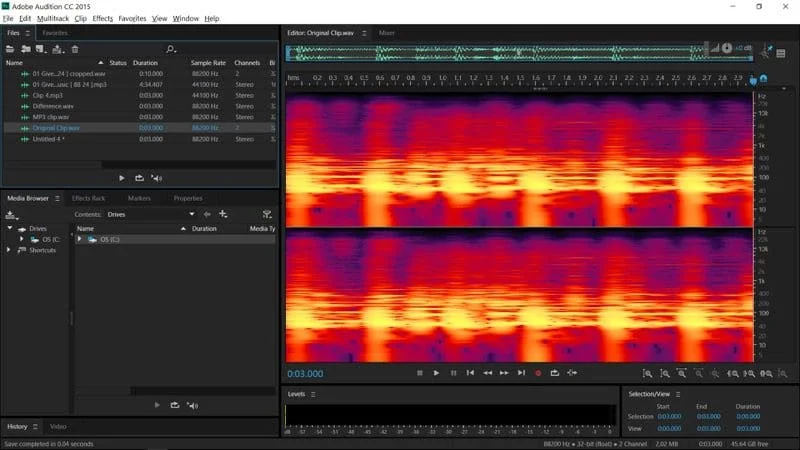This screenshot has width=800, height=450.
Task: Click the Import File icon in Files panel
Action: 26,49
